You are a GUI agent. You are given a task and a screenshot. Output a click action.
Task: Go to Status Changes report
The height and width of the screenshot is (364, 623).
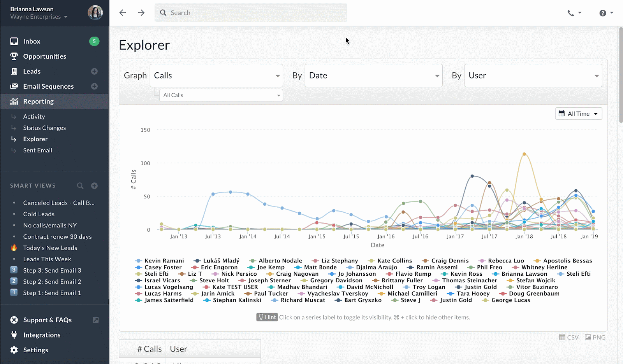(44, 128)
